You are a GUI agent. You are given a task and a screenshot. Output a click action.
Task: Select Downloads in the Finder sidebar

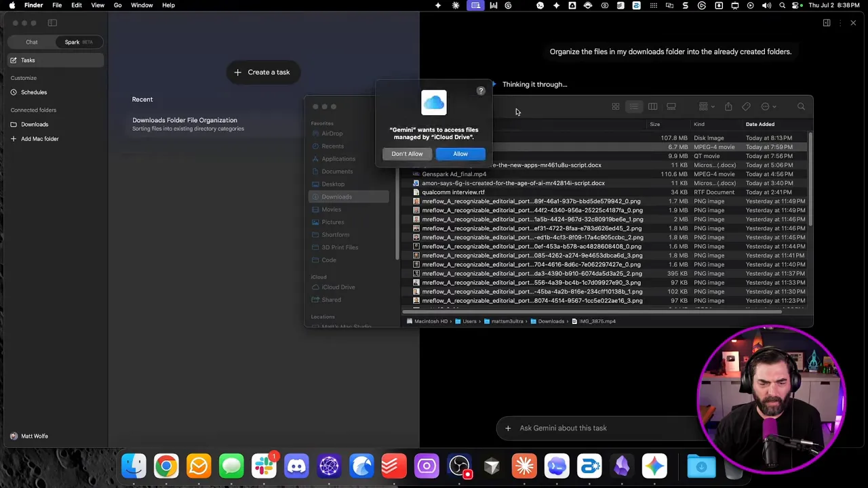[349, 197]
